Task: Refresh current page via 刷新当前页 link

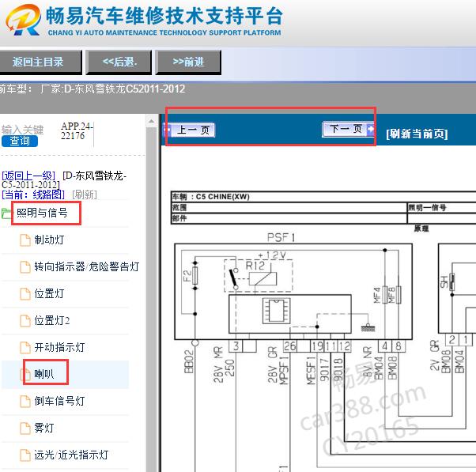Action: tap(417, 134)
